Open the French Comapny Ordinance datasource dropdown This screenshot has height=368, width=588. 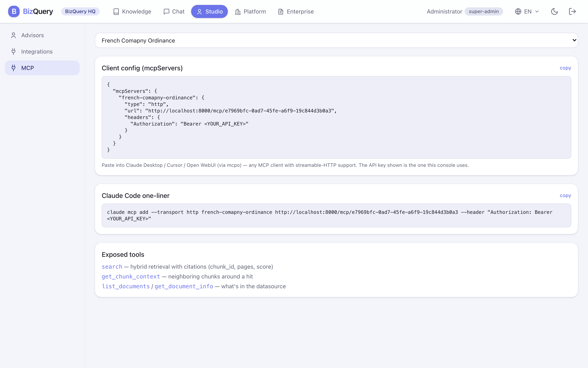(x=336, y=40)
